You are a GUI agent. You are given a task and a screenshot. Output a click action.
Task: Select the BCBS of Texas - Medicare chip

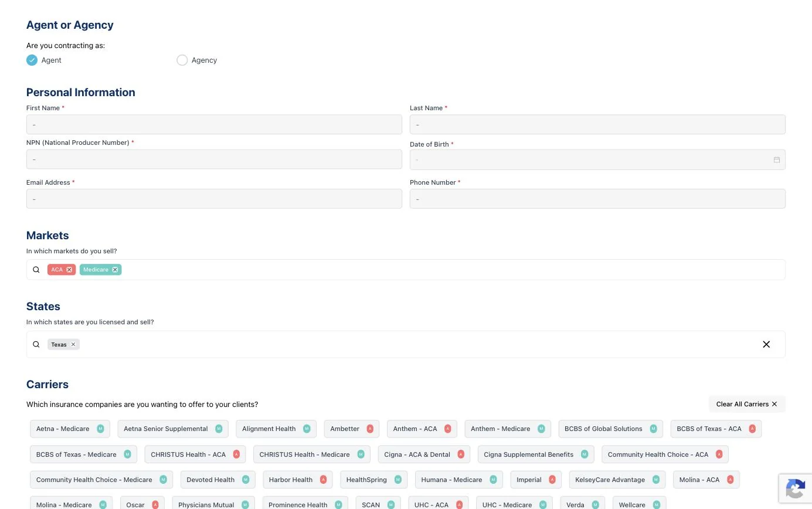pyautogui.click(x=84, y=454)
